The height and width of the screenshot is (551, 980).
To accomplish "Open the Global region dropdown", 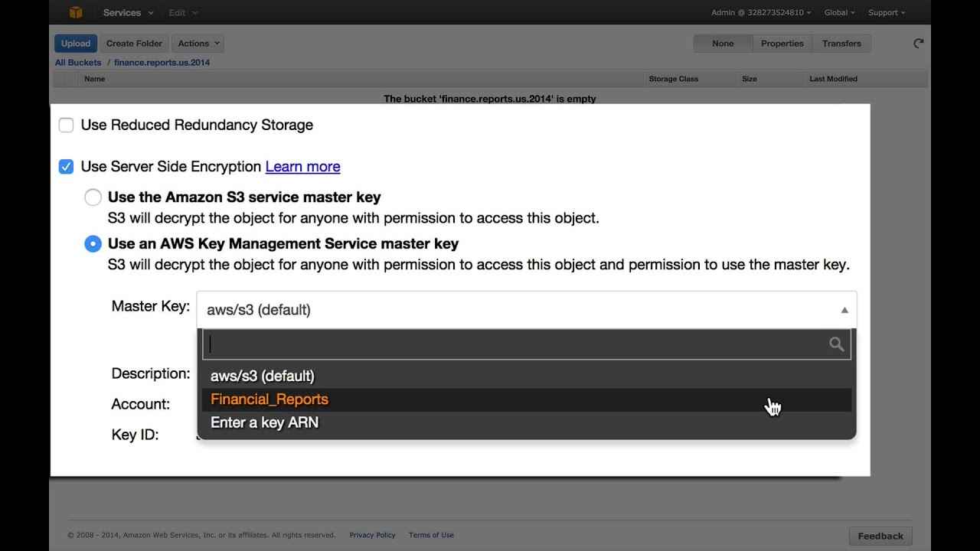I will (839, 12).
